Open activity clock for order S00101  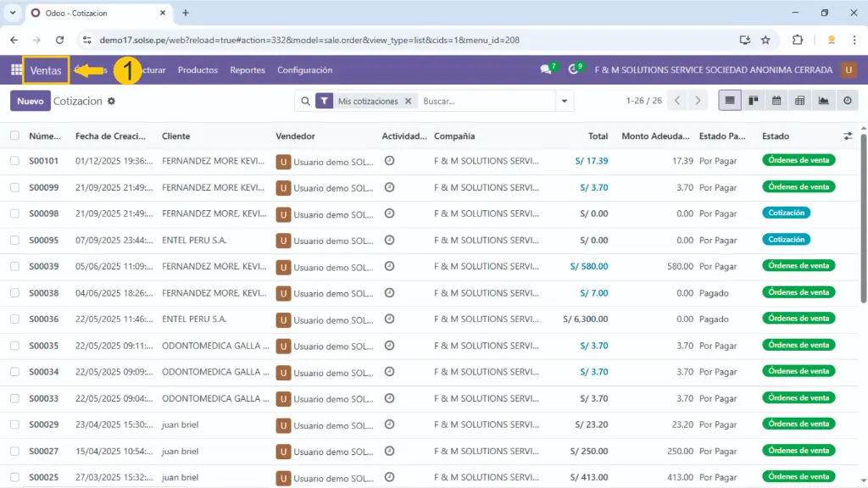(390, 160)
